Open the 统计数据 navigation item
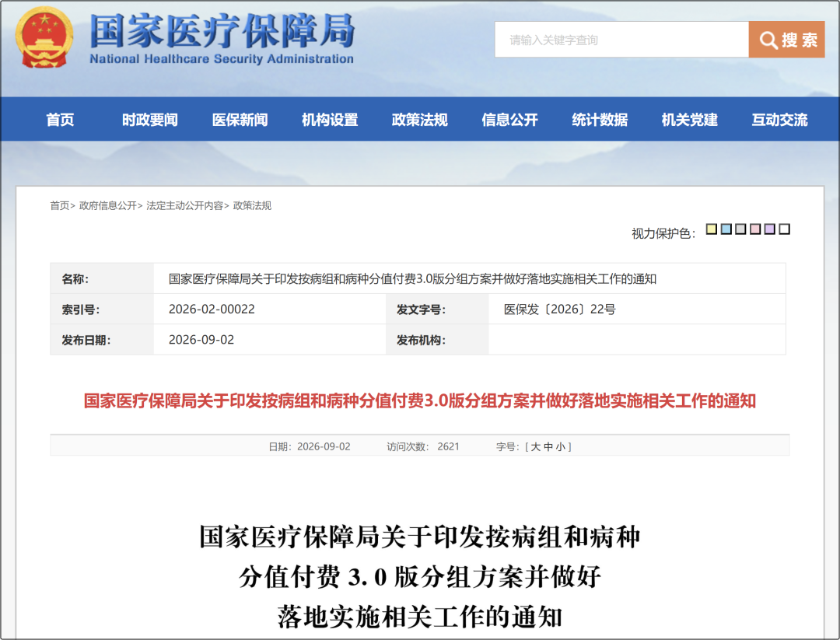This screenshot has width=840, height=640. (600, 120)
